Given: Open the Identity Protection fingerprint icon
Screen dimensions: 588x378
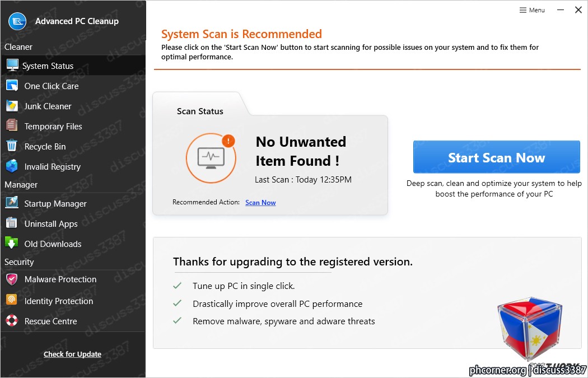Looking at the screenshot, I should [x=12, y=300].
